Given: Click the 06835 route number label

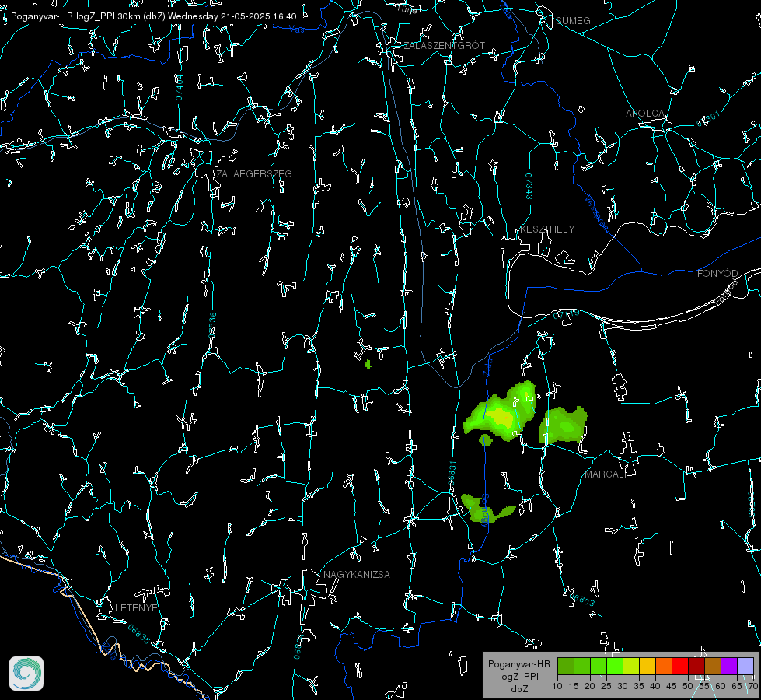Looking at the screenshot, I should pyautogui.click(x=139, y=634).
